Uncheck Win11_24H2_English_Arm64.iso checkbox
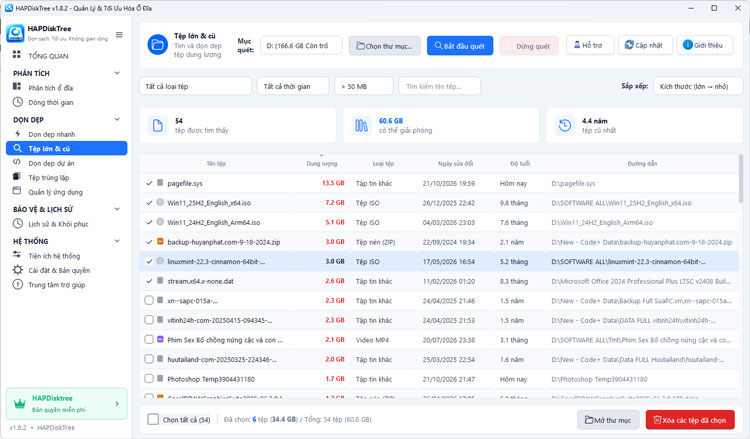 (149, 222)
